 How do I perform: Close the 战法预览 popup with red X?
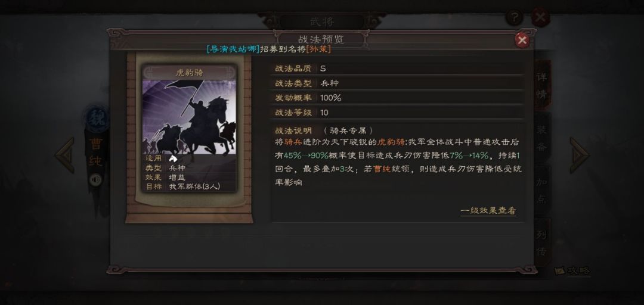point(522,41)
